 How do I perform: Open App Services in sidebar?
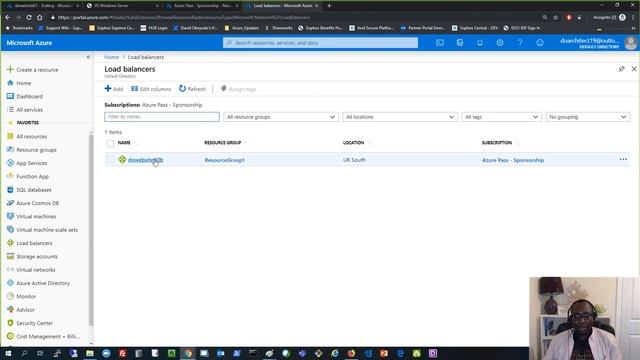coord(27,163)
